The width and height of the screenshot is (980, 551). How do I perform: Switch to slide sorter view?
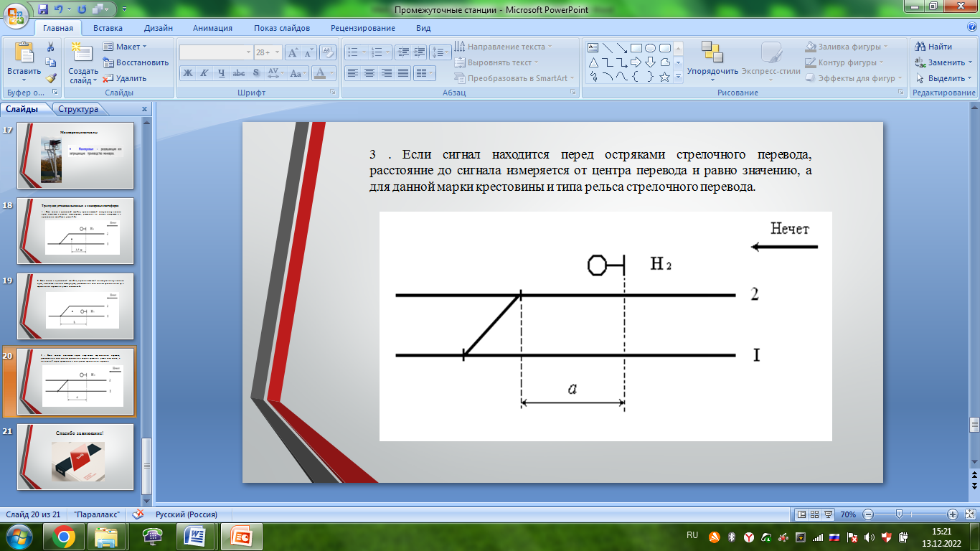pos(816,514)
